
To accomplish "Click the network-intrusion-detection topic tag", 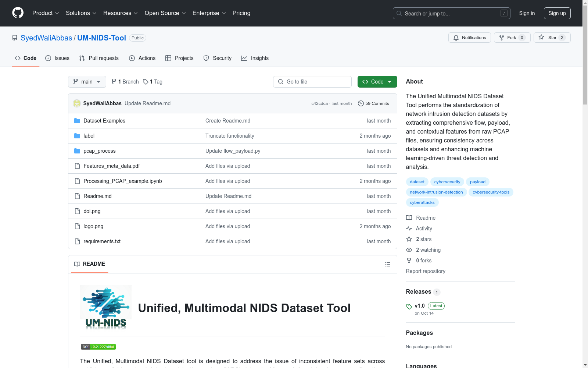I will (436, 192).
